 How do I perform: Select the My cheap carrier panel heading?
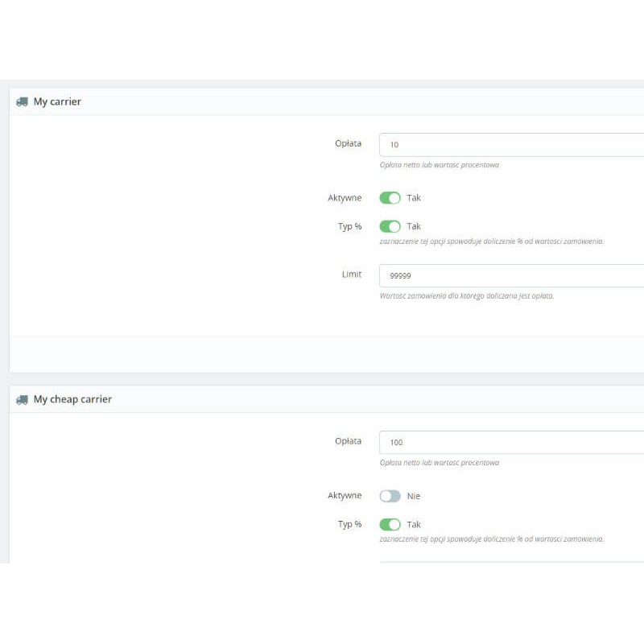click(72, 399)
